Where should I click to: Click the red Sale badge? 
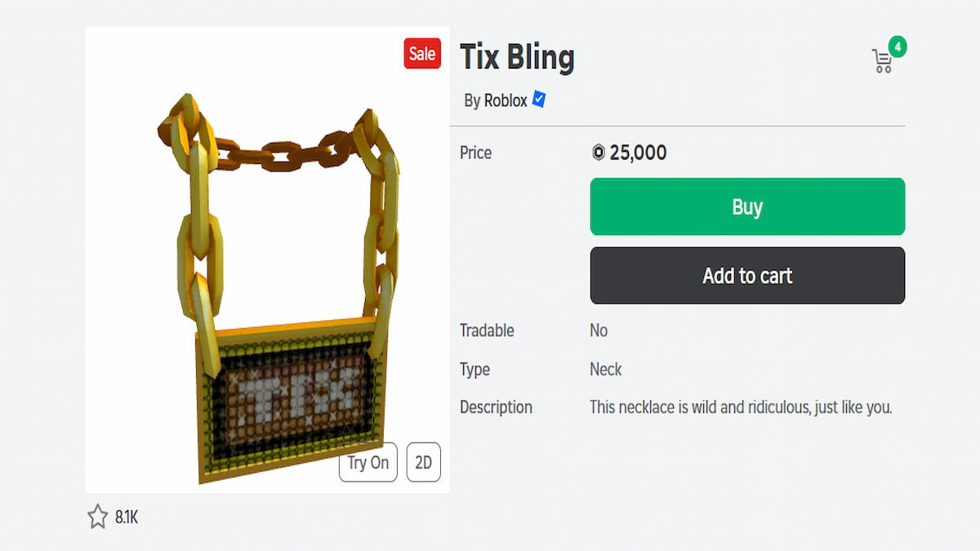coord(421,54)
